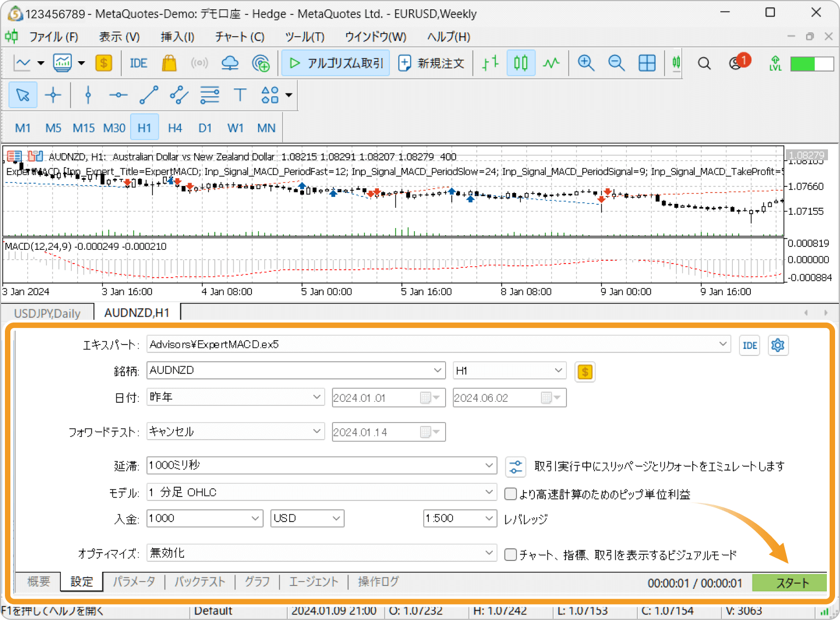
Task: Switch to the パラメータ tab
Action: pos(134,582)
